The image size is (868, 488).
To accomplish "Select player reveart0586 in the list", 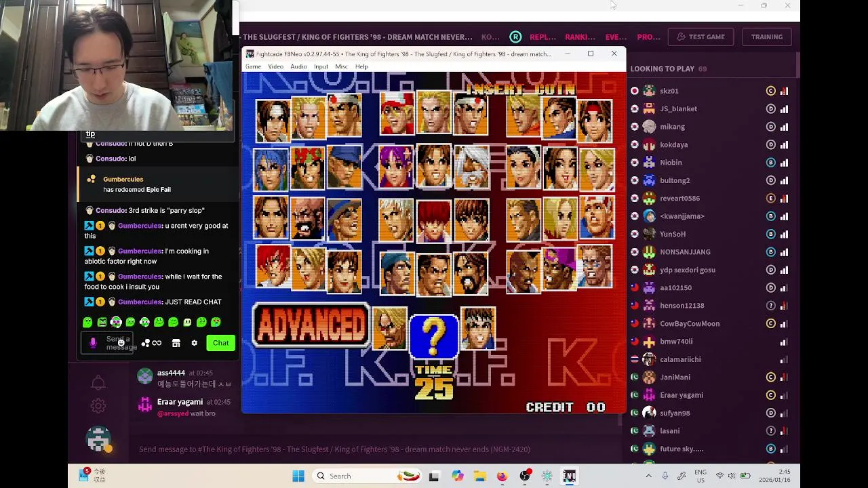I will (679, 198).
